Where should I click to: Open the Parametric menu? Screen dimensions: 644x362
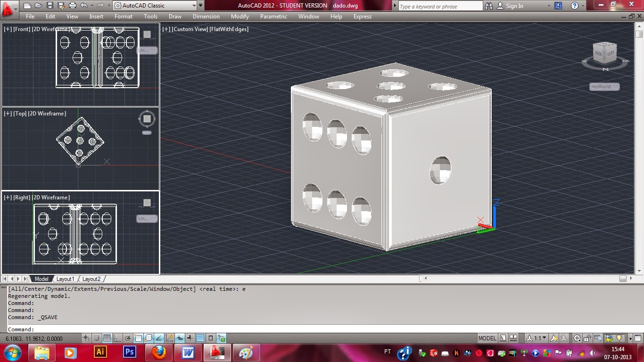click(x=273, y=16)
